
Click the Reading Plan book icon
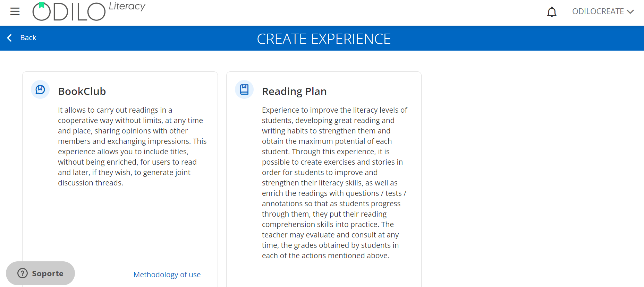(244, 89)
